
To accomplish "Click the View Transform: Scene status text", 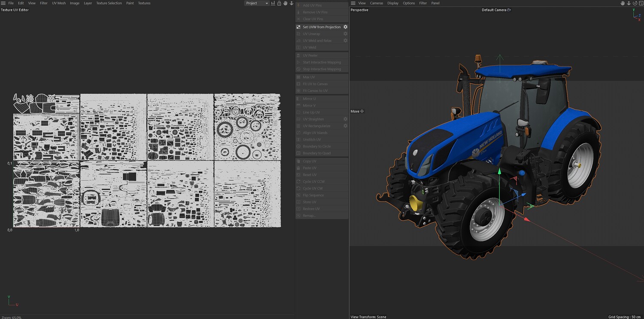I will tap(368, 317).
